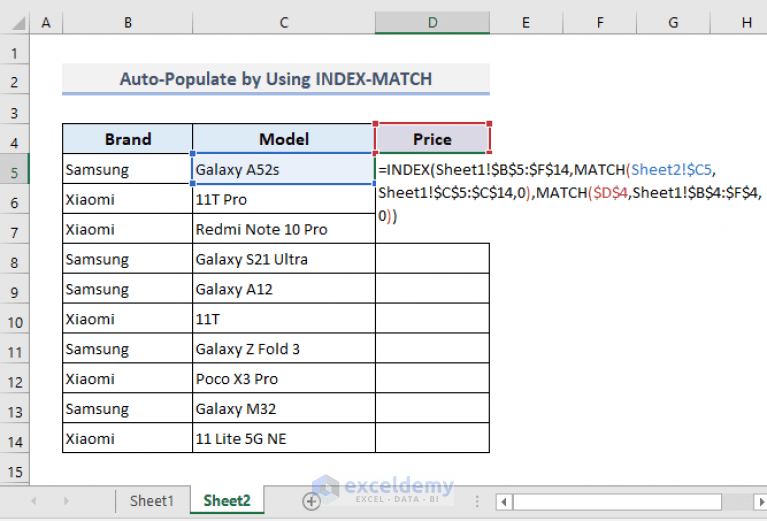Screen dimensions: 767x521
Task: Select column H header
Action: point(739,23)
